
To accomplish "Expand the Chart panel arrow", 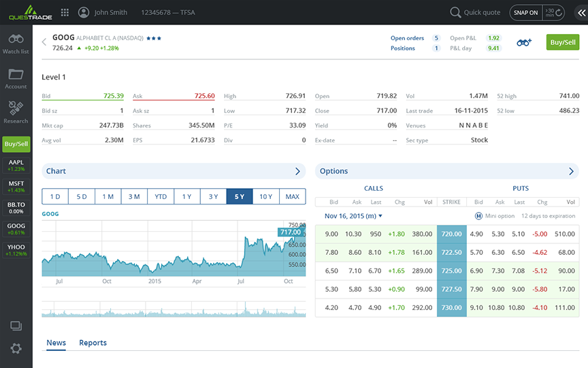I will (297, 171).
